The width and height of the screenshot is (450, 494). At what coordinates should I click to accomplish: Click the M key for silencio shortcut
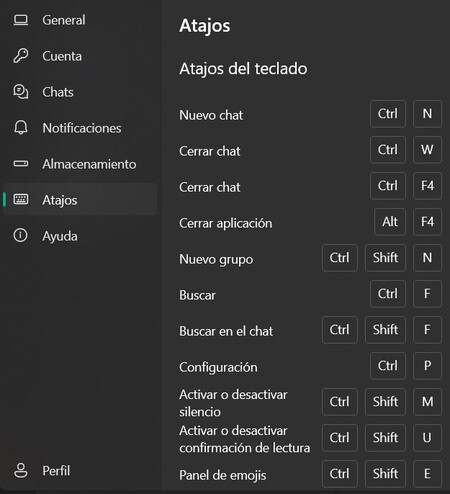pos(427,402)
